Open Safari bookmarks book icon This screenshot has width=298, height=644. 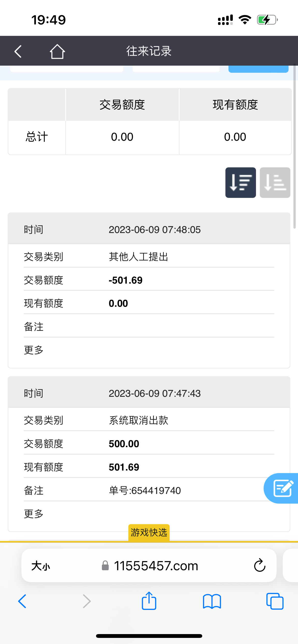click(212, 601)
